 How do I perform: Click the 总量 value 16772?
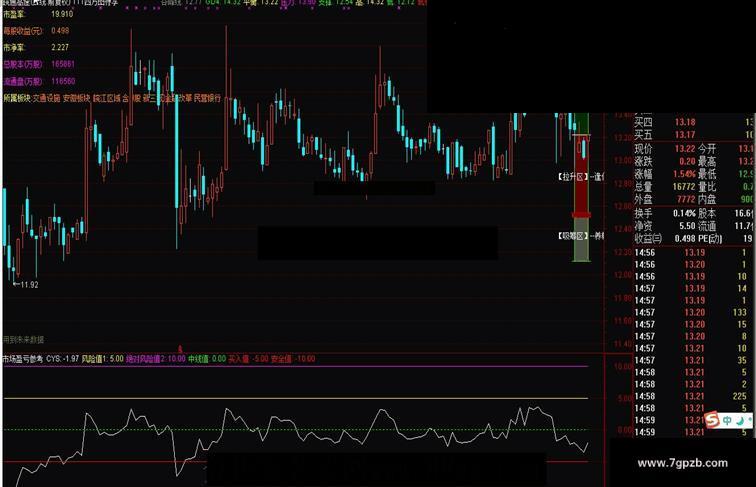click(684, 187)
